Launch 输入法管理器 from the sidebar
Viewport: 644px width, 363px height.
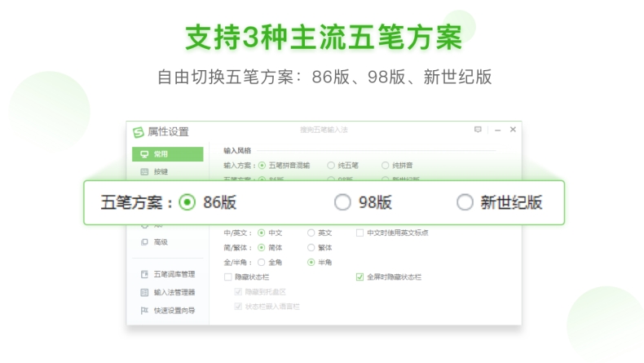pos(168,292)
